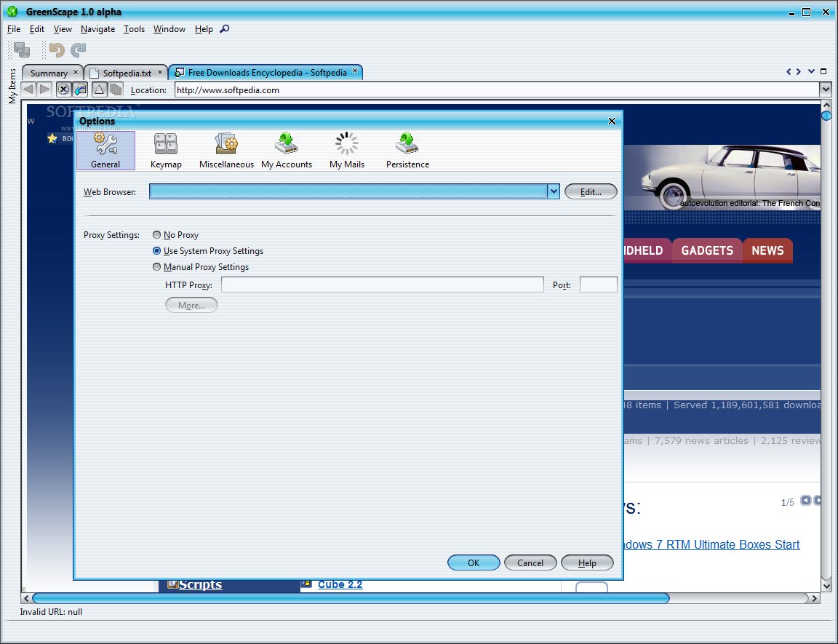Screen dimensions: 838x644
Task: Click the Scripts link behind the dialog
Action: 200,584
